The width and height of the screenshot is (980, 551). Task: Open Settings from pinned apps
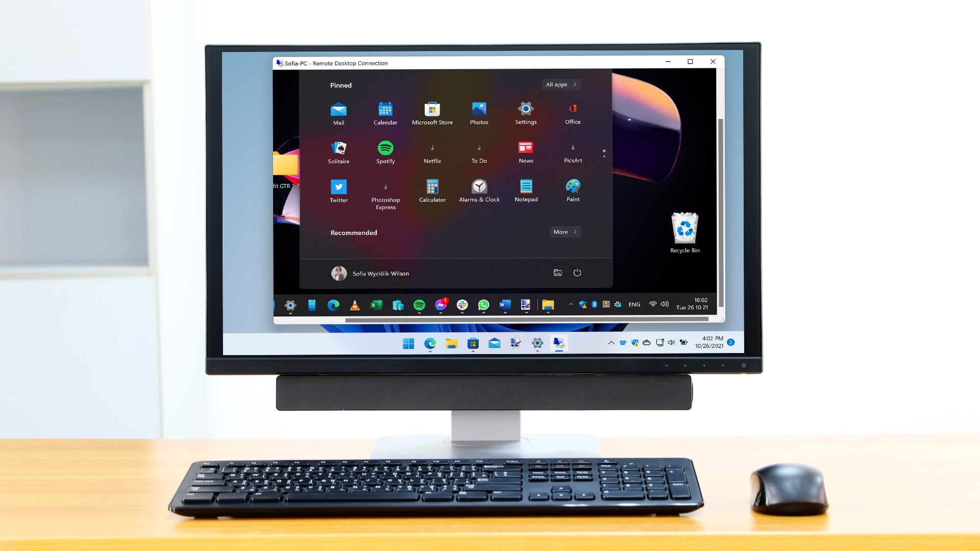[x=526, y=112]
